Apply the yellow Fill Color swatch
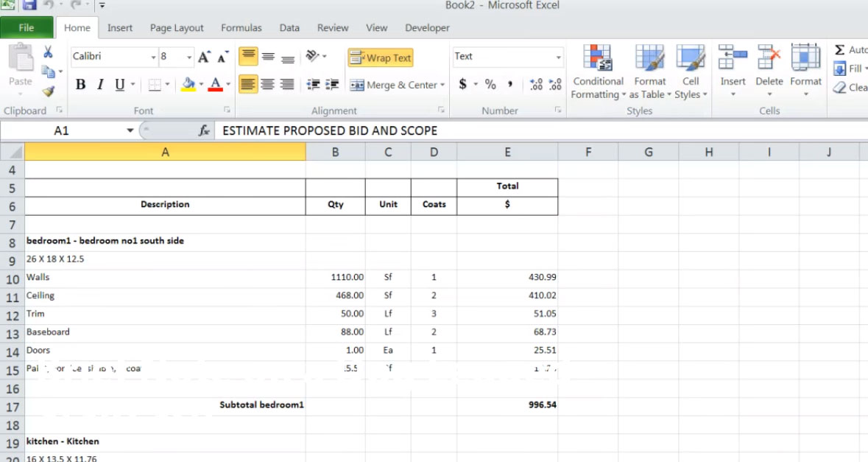Image resolution: width=868 pixels, height=462 pixels. coord(188,85)
